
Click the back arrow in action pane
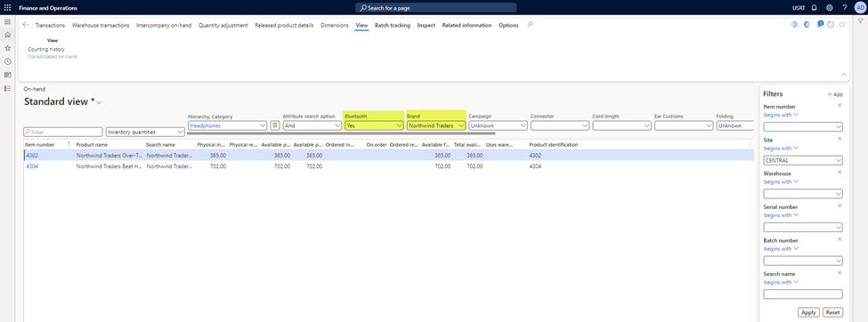(x=26, y=25)
